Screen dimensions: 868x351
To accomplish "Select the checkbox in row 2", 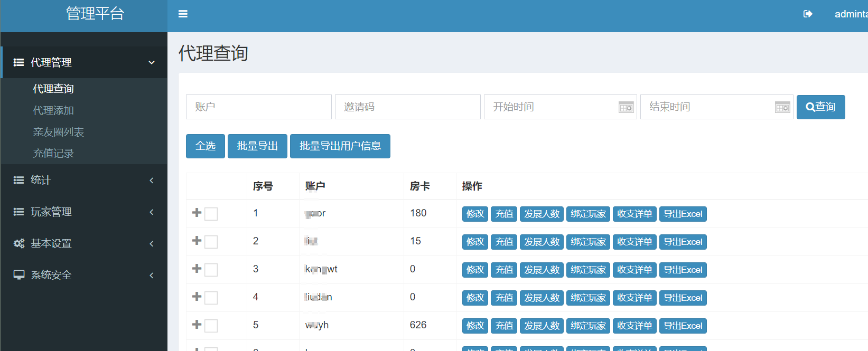I will pyautogui.click(x=211, y=242).
